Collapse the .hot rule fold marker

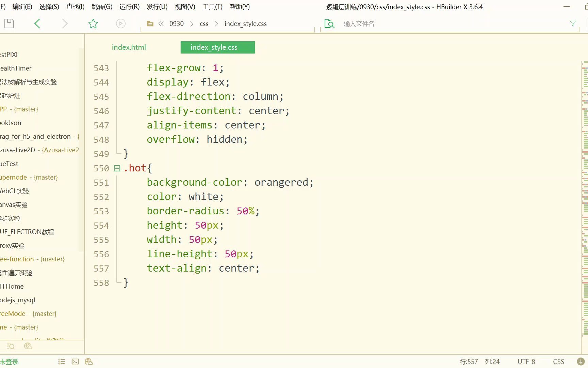pos(117,168)
